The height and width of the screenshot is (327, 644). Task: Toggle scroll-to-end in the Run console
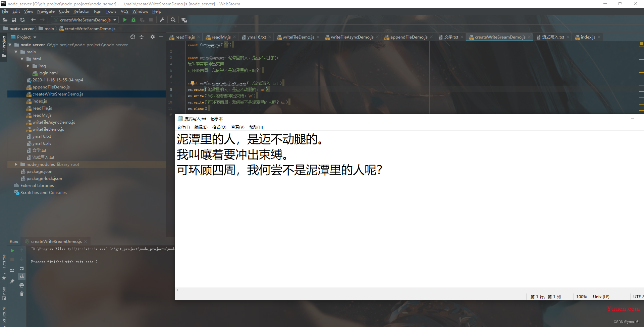click(22, 276)
